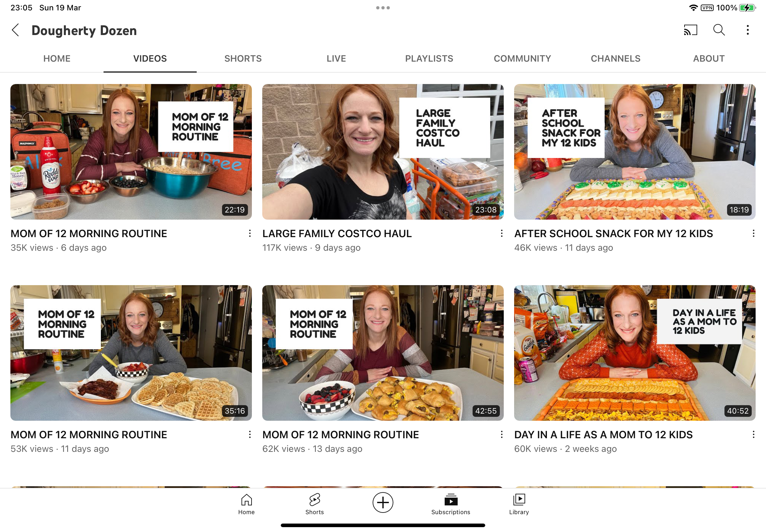766x532 pixels.
Task: Tap the Create plus button
Action: pyautogui.click(x=383, y=502)
